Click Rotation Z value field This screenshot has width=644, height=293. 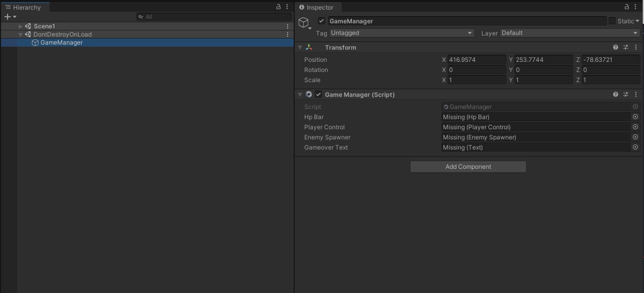click(x=611, y=70)
